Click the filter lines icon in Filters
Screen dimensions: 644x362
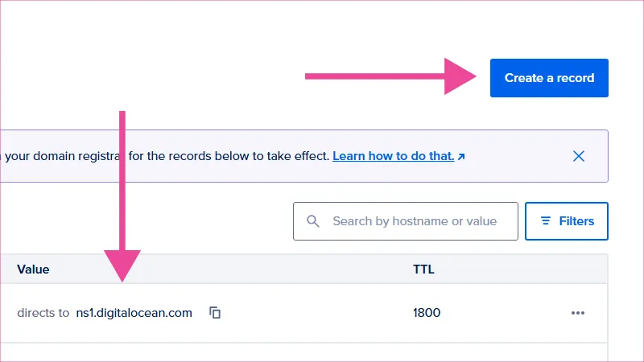click(x=546, y=221)
